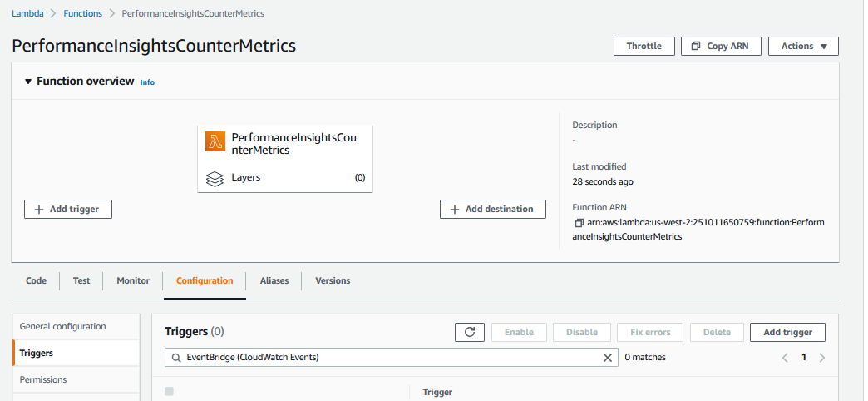
Task: Click the Lambda function orange icon
Action: click(x=215, y=141)
